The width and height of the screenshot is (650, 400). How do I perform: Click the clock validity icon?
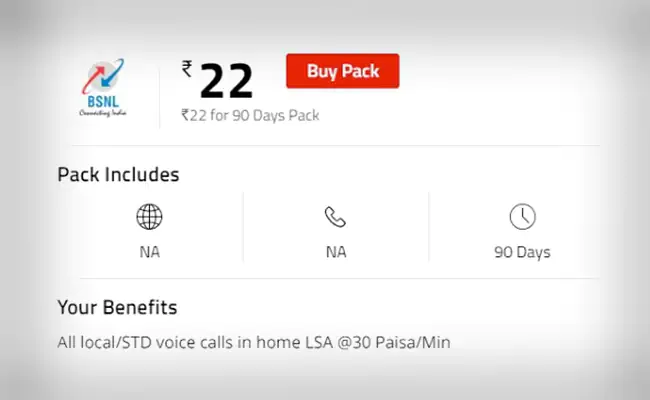[x=522, y=216]
